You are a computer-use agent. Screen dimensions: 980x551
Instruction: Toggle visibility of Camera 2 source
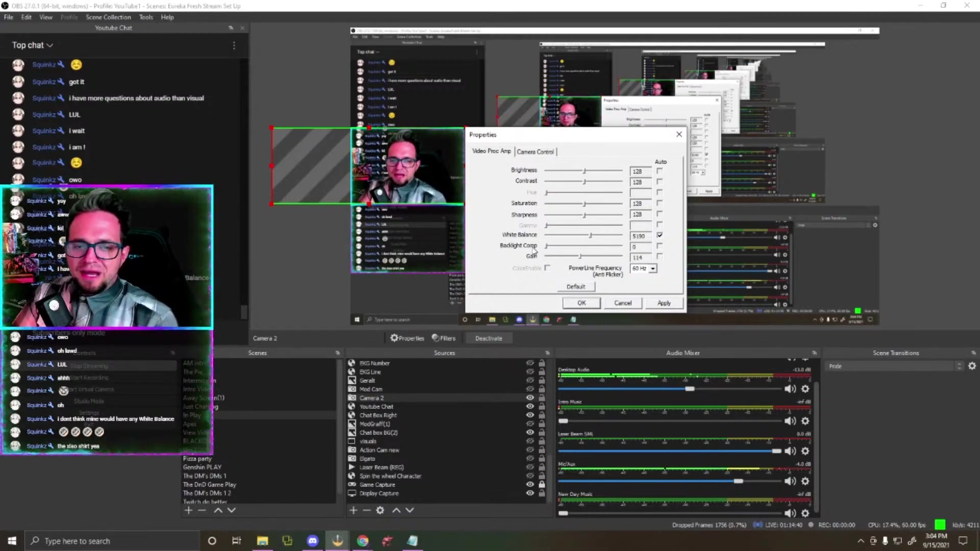point(530,398)
